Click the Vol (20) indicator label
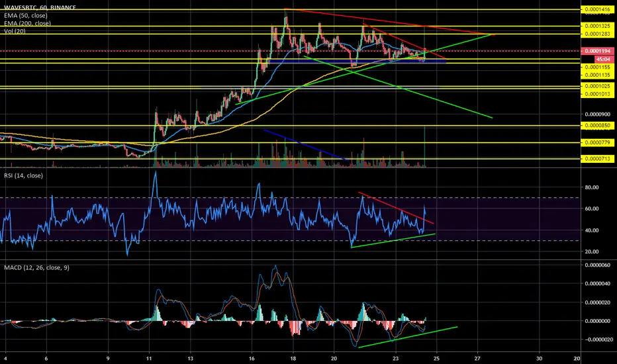The height and width of the screenshot is (364, 617). pyautogui.click(x=15, y=31)
